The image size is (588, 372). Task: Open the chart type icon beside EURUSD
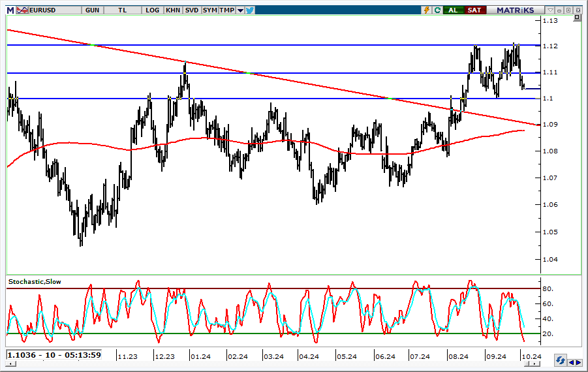pos(22,10)
